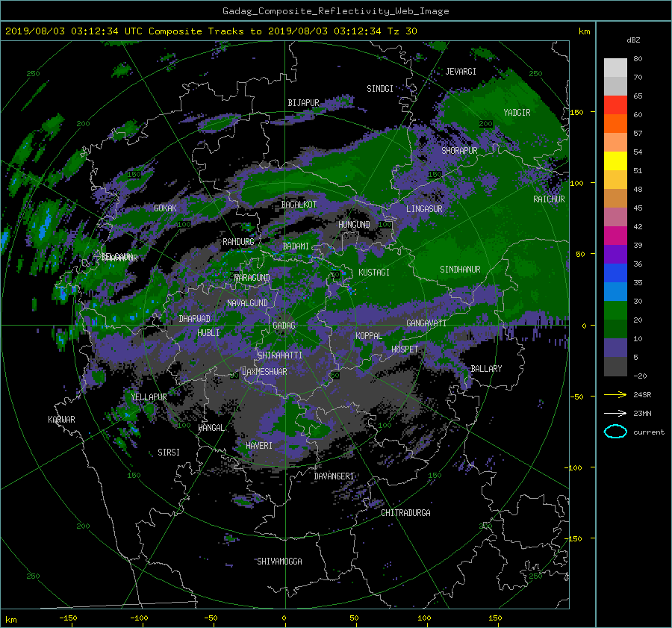Click the RAMDURG city label
This screenshot has width=672, height=628.
tap(238, 242)
